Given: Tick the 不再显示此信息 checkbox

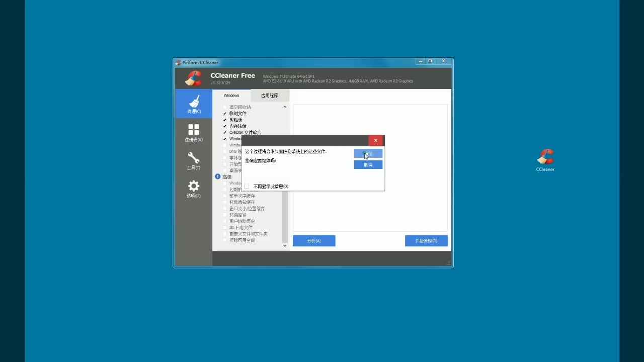Looking at the screenshot, I should [247, 186].
